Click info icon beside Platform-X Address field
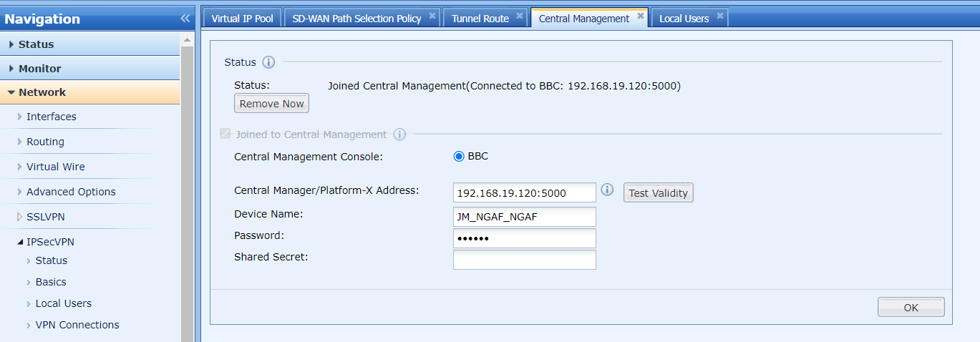The width and height of the screenshot is (980, 342). pos(607,190)
